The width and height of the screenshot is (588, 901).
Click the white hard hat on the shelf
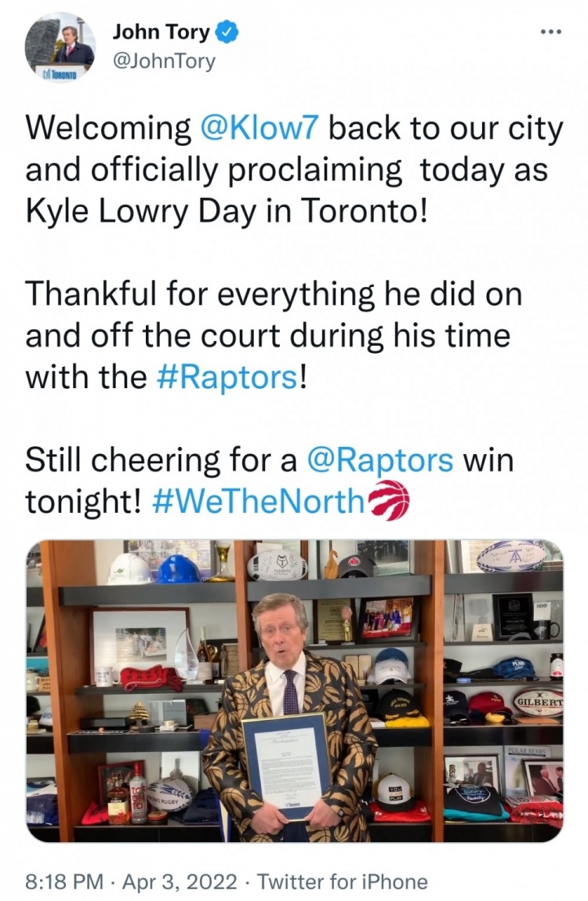point(130,568)
